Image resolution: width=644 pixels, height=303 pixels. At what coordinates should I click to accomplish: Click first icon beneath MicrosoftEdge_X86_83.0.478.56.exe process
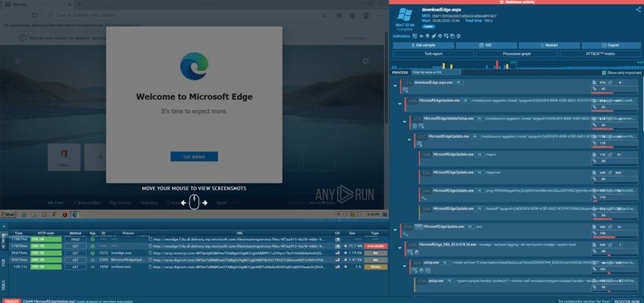(410, 251)
